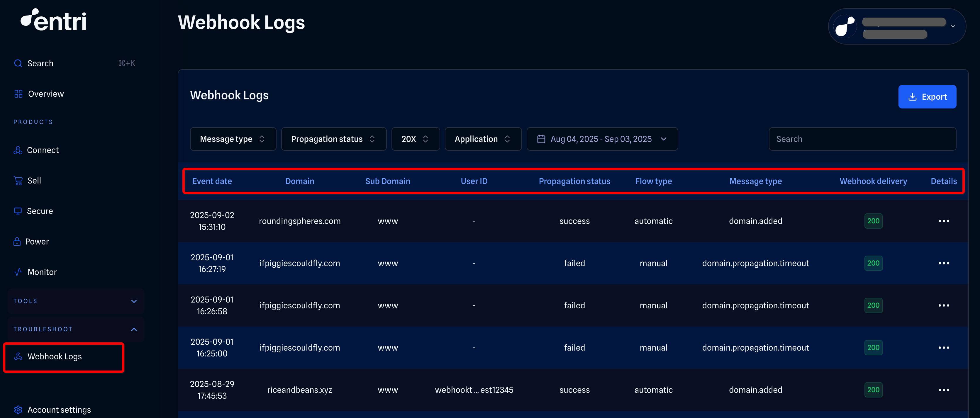
Task: Click the Power lock icon
Action: coord(17,242)
